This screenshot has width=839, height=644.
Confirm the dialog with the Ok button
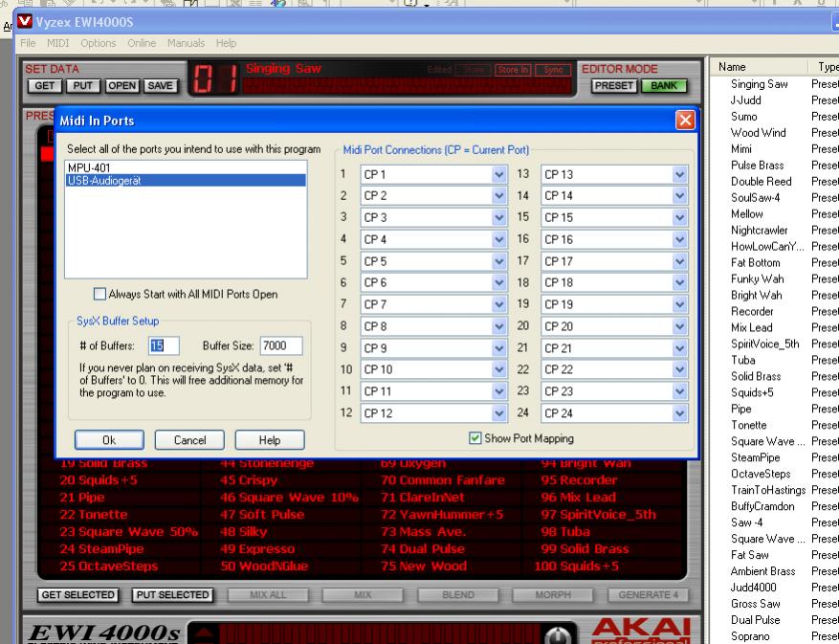109,440
